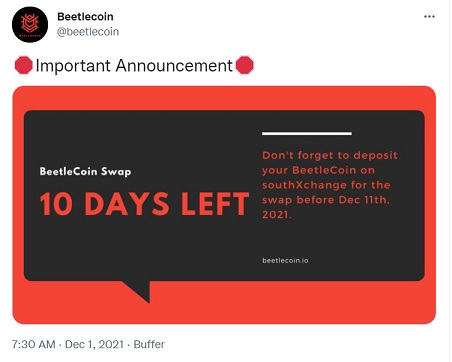Click the Buffer source label
This screenshot has height=362, width=452.
click(x=149, y=344)
